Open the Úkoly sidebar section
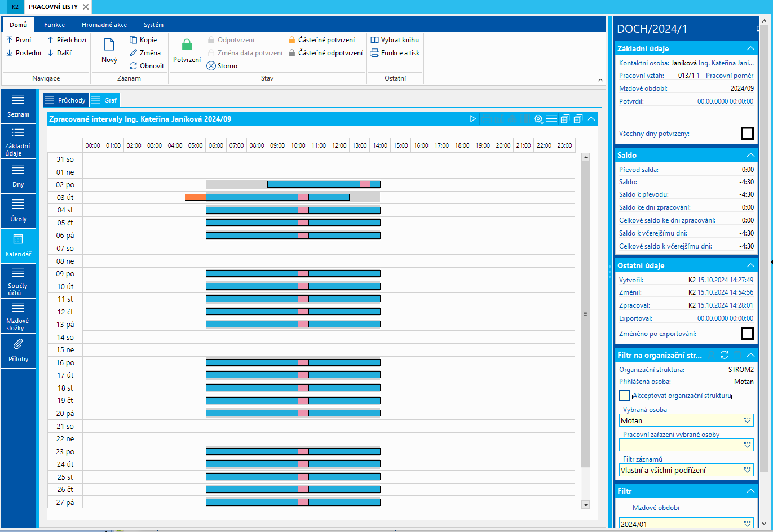Image resolution: width=773 pixels, height=532 pixels. tap(18, 211)
